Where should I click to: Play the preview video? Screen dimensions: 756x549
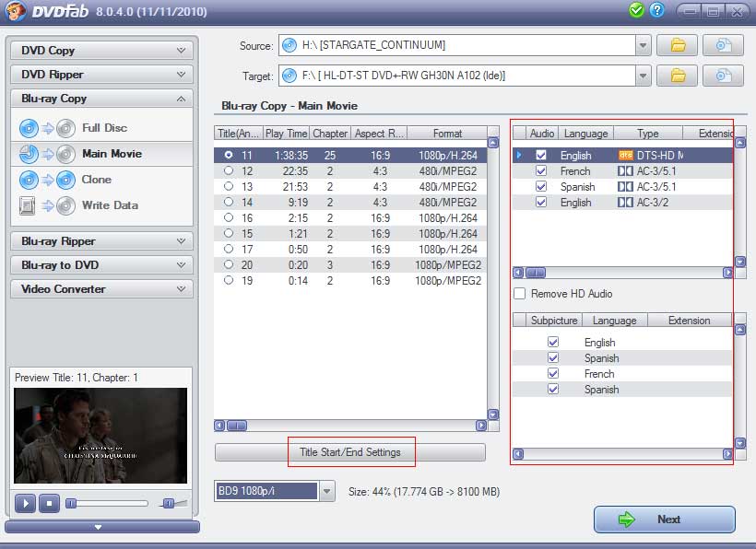[26, 503]
